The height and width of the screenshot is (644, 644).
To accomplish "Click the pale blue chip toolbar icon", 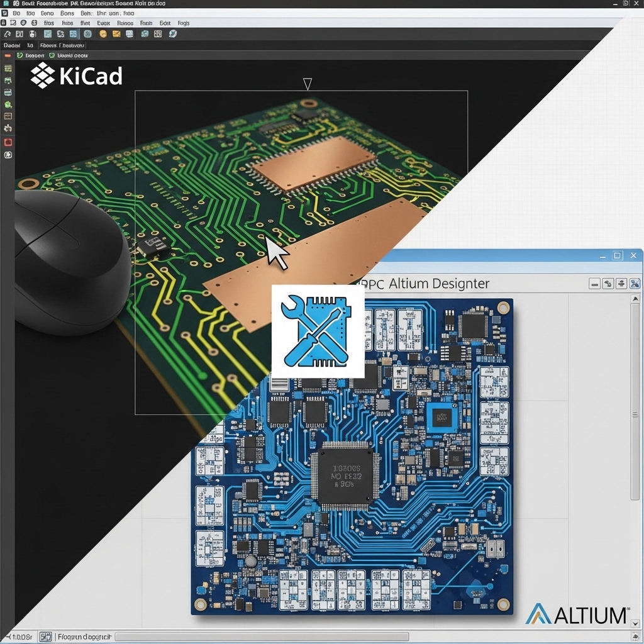I will click(x=130, y=34).
